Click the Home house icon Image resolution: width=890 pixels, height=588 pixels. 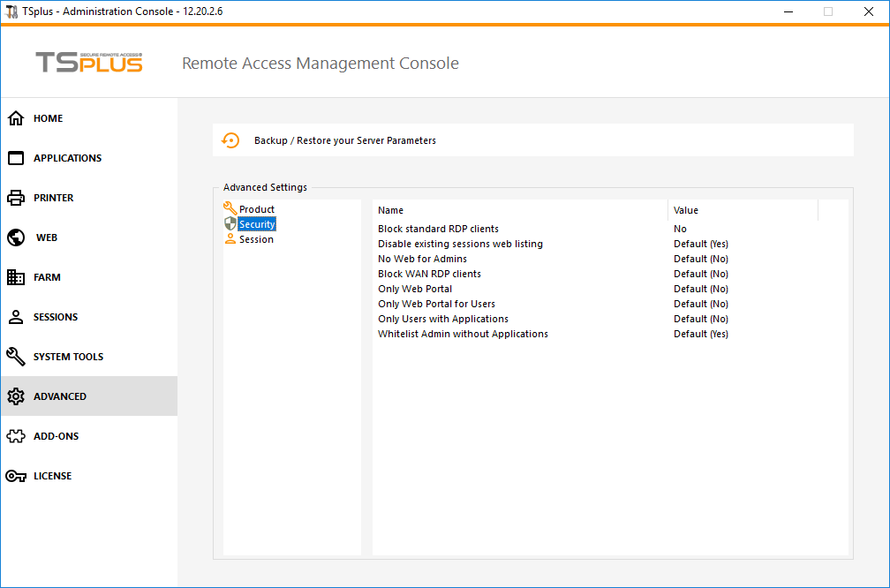[x=16, y=118]
